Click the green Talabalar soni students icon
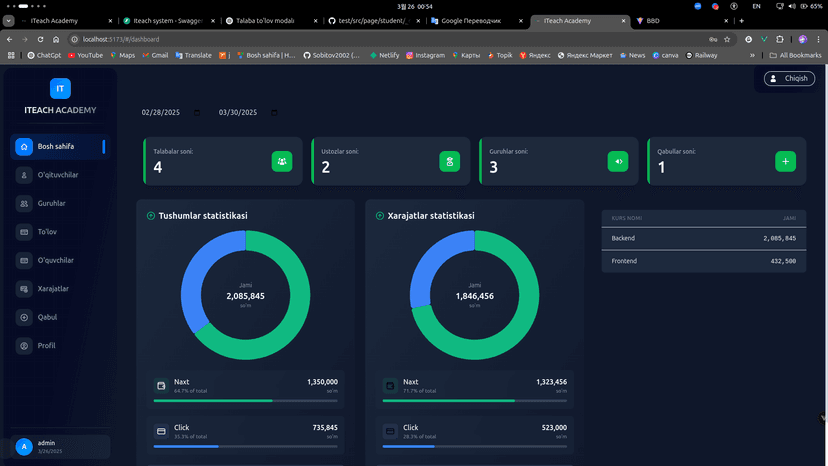The width and height of the screenshot is (828, 466). click(282, 161)
